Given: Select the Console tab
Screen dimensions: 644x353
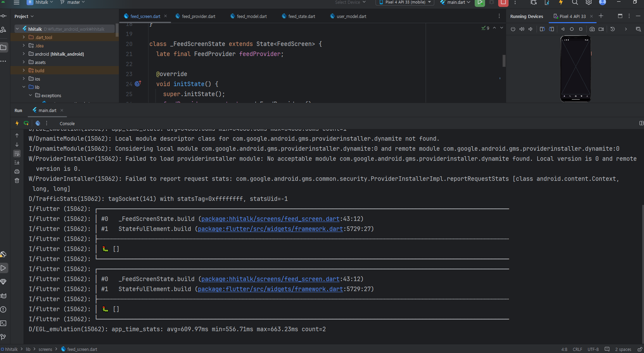Looking at the screenshot, I should coord(67,123).
